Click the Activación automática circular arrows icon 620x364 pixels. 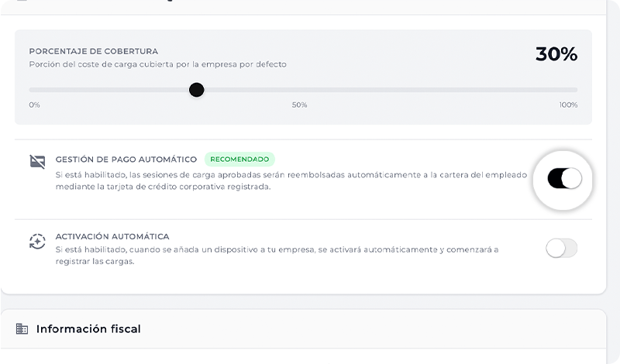pyautogui.click(x=37, y=241)
